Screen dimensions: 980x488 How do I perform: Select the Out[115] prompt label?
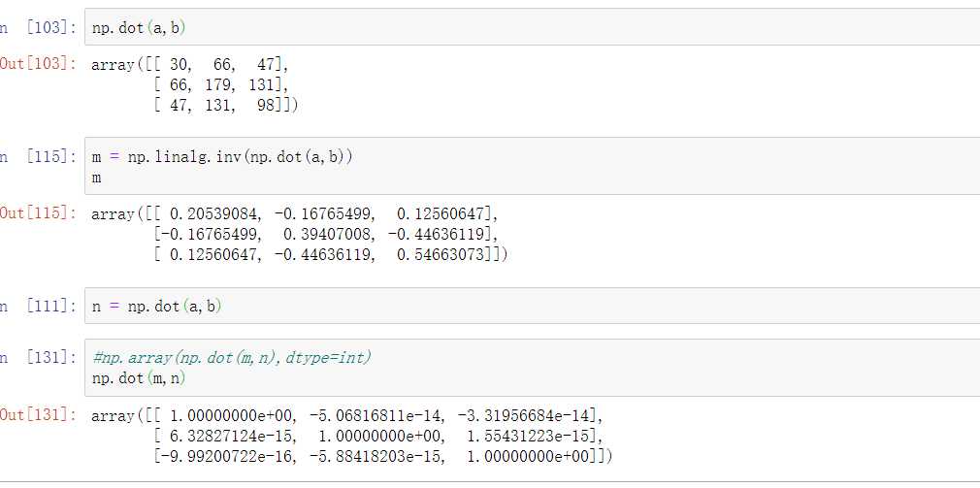point(39,214)
